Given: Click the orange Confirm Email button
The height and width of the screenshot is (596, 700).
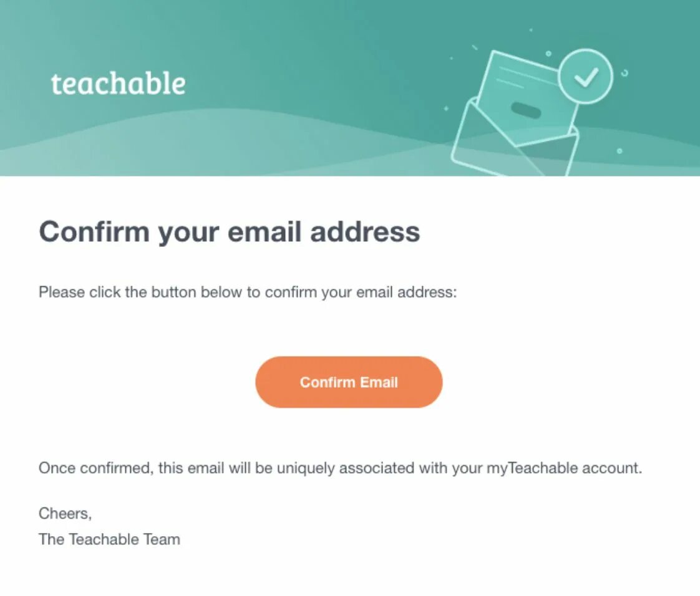Looking at the screenshot, I should tap(349, 382).
